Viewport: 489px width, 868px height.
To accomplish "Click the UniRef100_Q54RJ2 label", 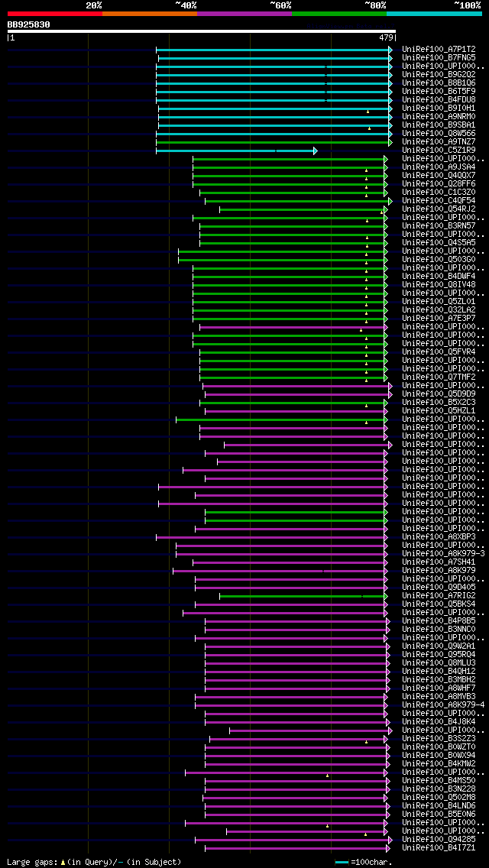I will point(439,209).
